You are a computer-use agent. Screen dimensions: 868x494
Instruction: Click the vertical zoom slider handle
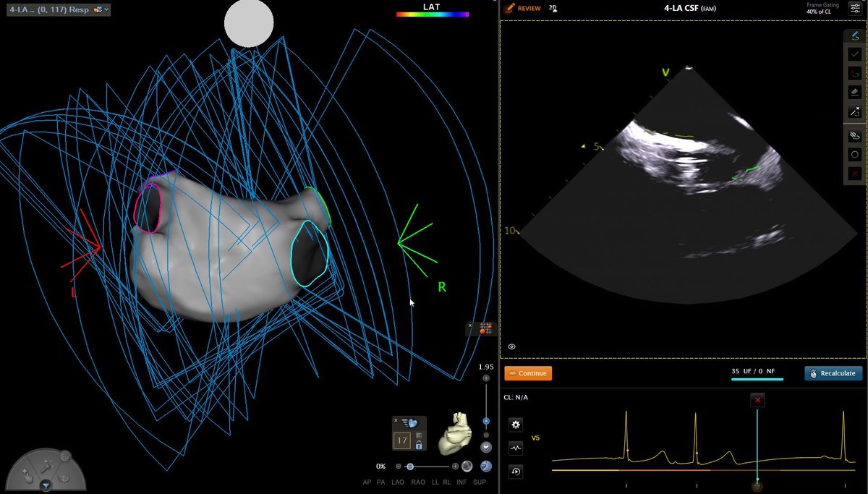(x=486, y=421)
